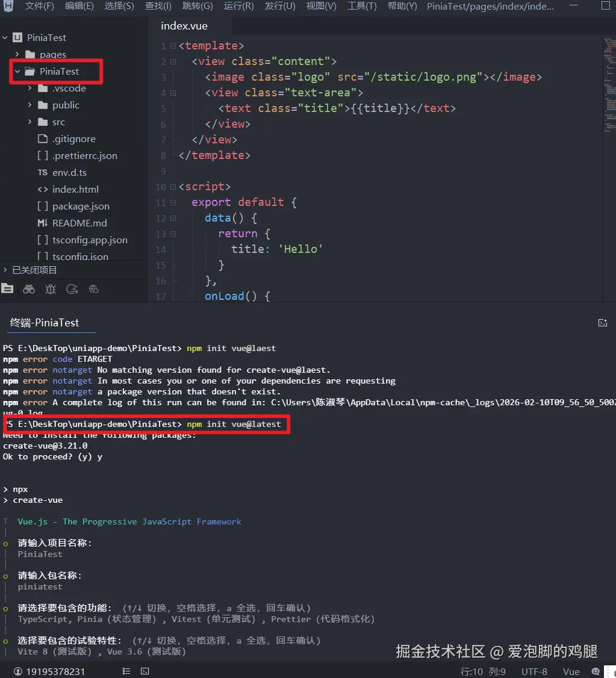Click the 行:10 列:9 cursor position indicator
The image size is (616, 678).
point(483,671)
